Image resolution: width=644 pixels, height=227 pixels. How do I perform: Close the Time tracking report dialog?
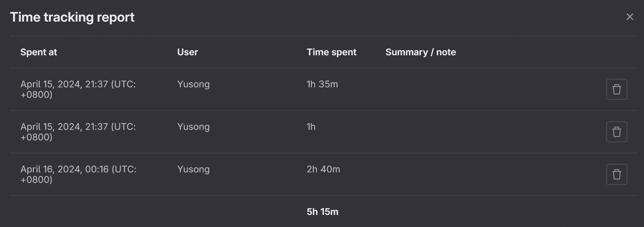click(x=630, y=17)
